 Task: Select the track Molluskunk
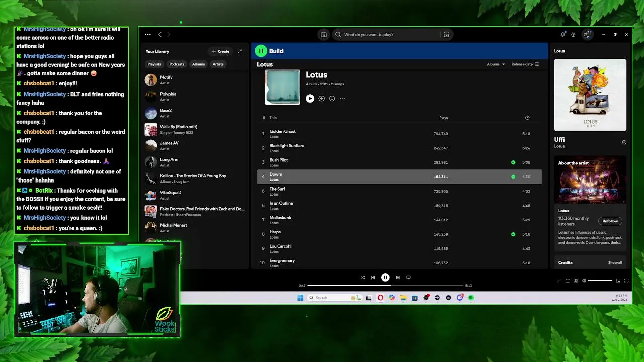coord(399,220)
